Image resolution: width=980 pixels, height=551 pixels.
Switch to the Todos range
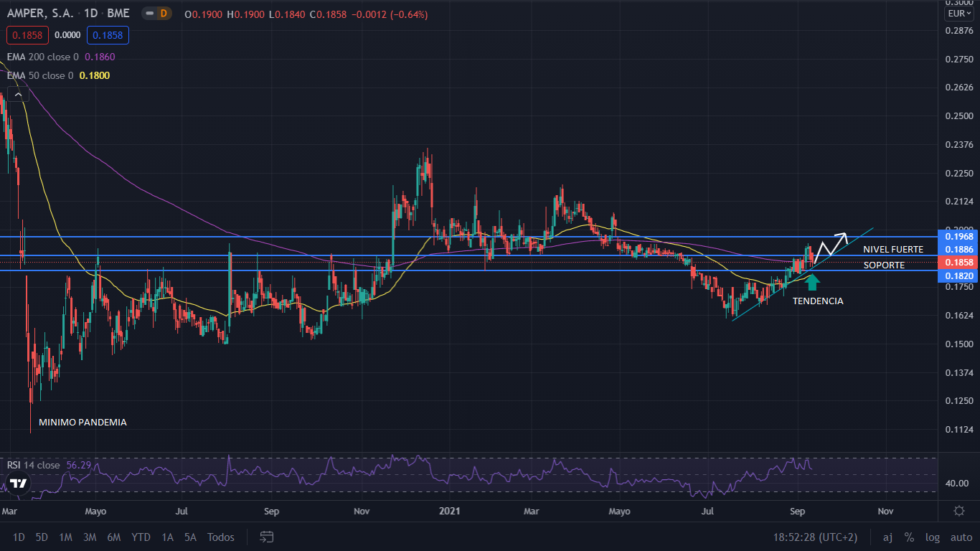(220, 537)
